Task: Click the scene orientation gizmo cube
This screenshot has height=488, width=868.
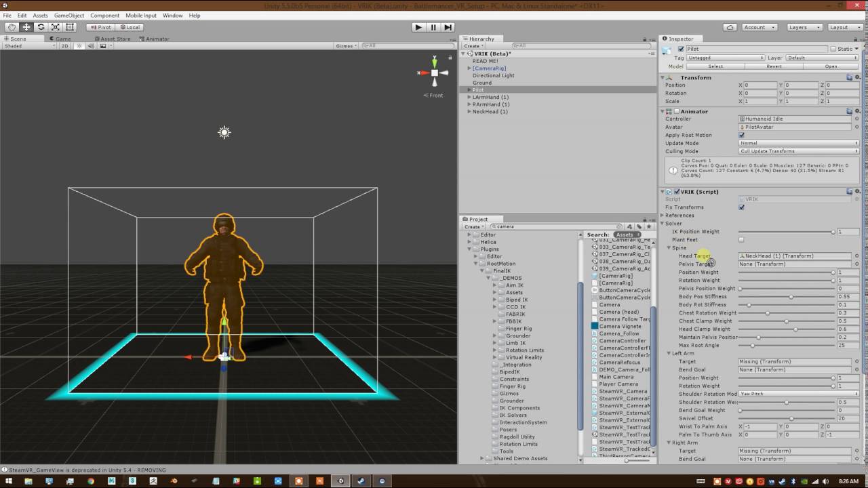Action: point(434,73)
